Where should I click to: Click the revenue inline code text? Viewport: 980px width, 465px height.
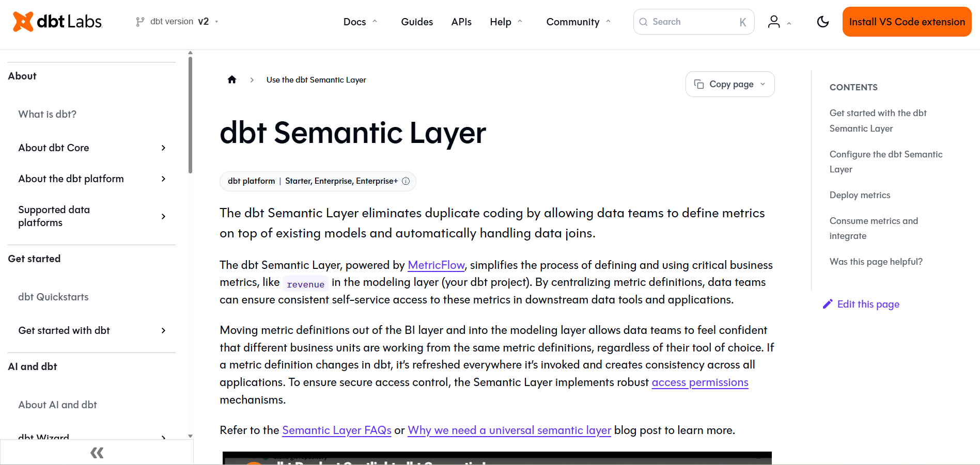(306, 284)
